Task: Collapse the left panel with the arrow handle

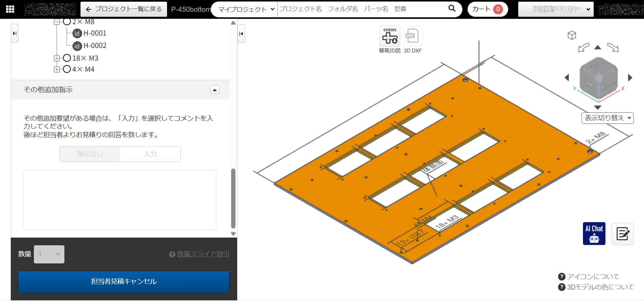Action: point(241,34)
